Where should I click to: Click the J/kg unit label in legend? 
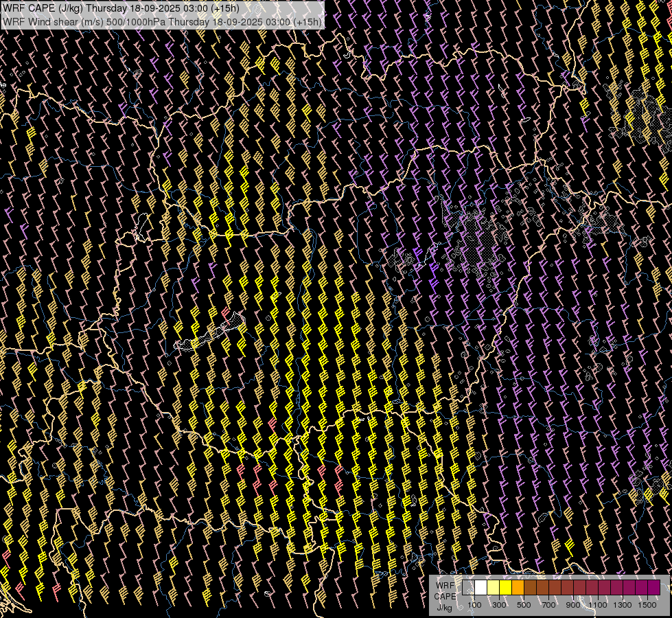[x=444, y=607]
